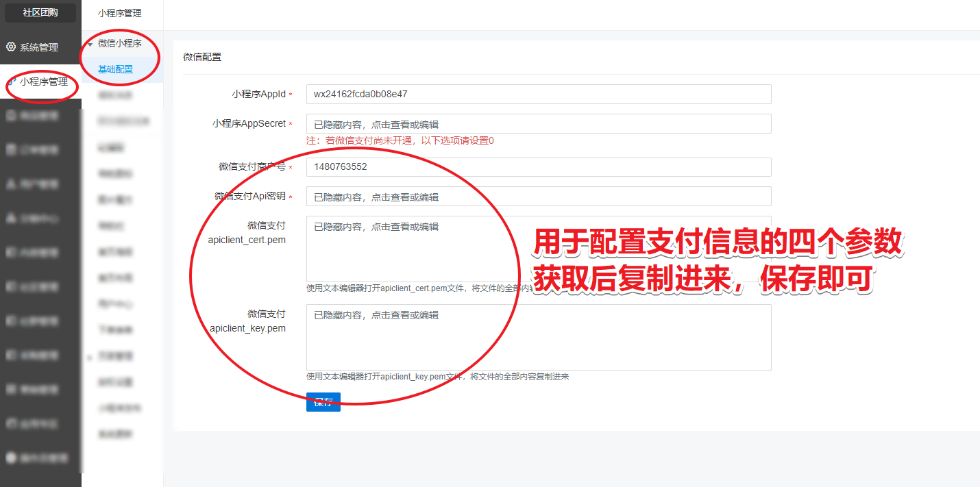Click the 微信支付 apiclient_cert.pem label
This screenshot has height=487, width=980.
pyautogui.click(x=247, y=232)
